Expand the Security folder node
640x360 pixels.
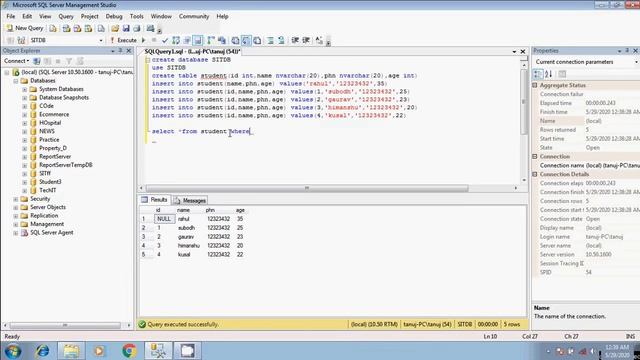(16, 199)
